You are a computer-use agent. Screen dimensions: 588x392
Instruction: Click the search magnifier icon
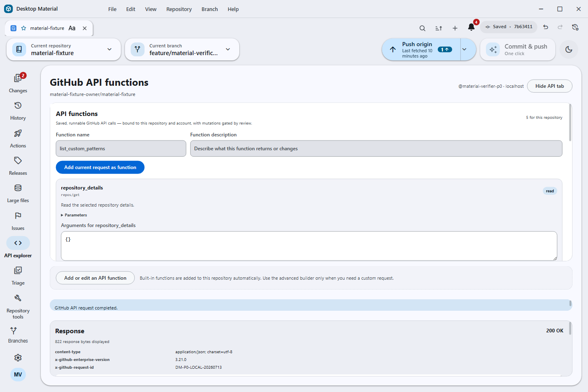pos(423,28)
